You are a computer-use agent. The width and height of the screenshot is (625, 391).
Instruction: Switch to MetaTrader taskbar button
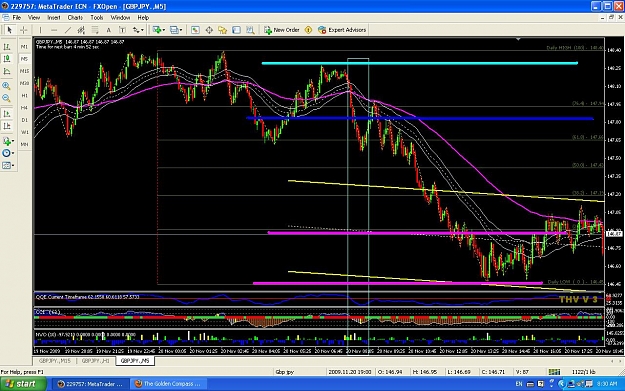[90, 384]
